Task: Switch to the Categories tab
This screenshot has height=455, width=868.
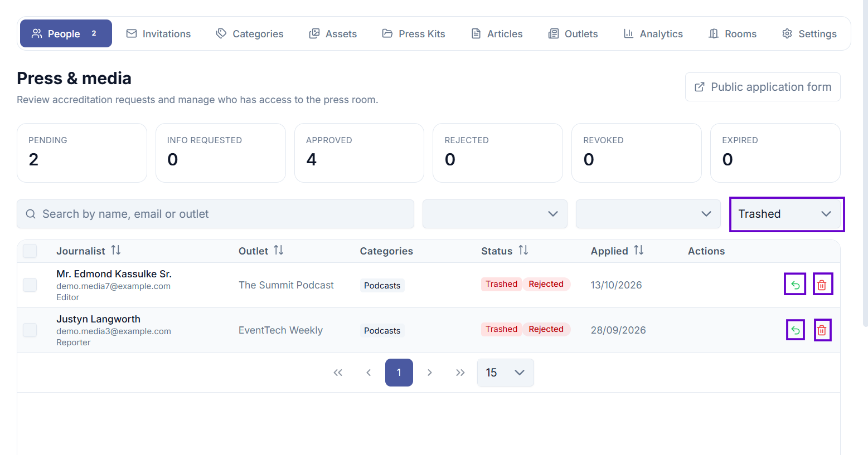Action: pos(250,33)
